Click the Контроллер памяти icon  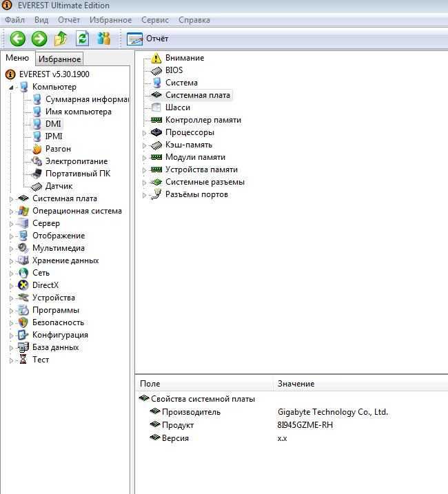156,120
